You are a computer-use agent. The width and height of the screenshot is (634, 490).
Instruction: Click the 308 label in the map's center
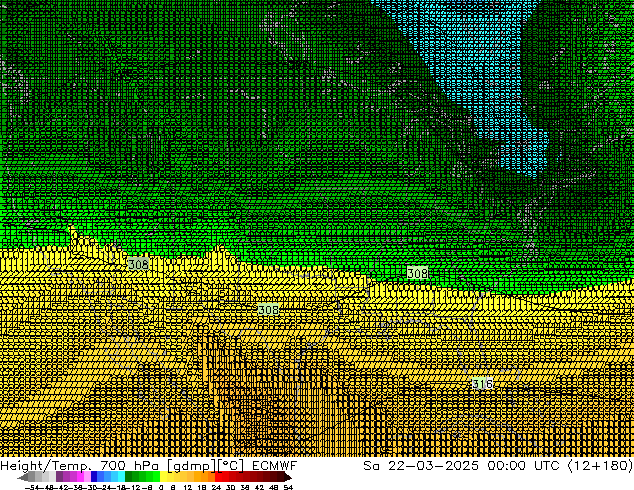tap(268, 310)
